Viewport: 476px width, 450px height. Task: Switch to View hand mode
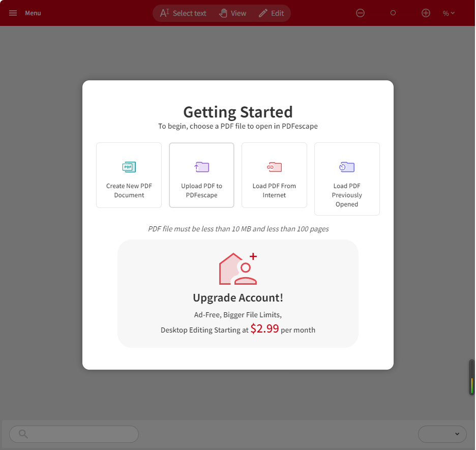pyautogui.click(x=232, y=13)
